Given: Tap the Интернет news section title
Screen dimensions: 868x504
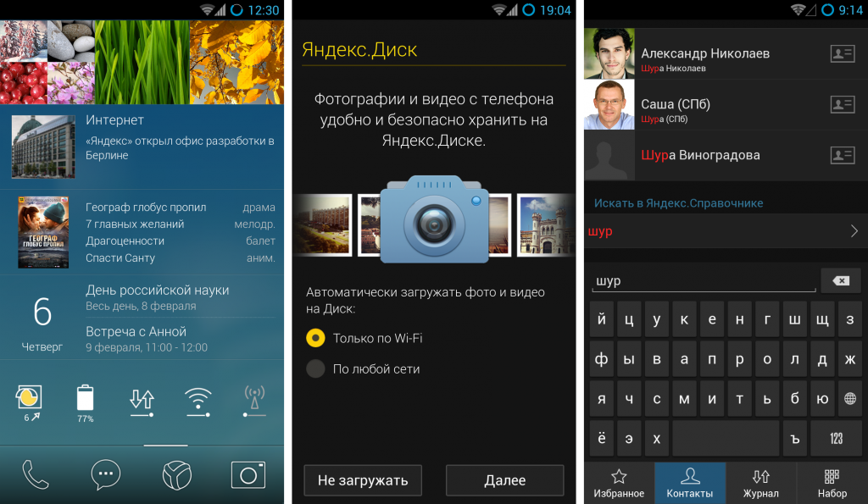Looking at the screenshot, I should pyautogui.click(x=114, y=120).
